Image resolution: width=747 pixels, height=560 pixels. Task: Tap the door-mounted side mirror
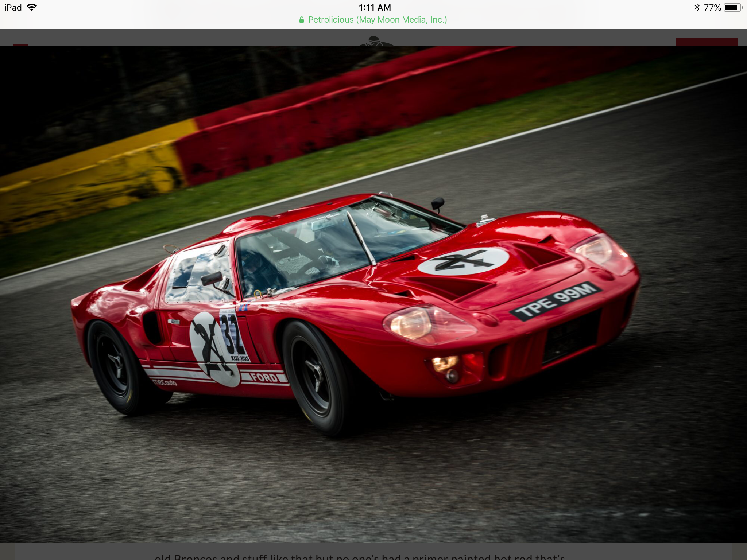[x=212, y=279]
